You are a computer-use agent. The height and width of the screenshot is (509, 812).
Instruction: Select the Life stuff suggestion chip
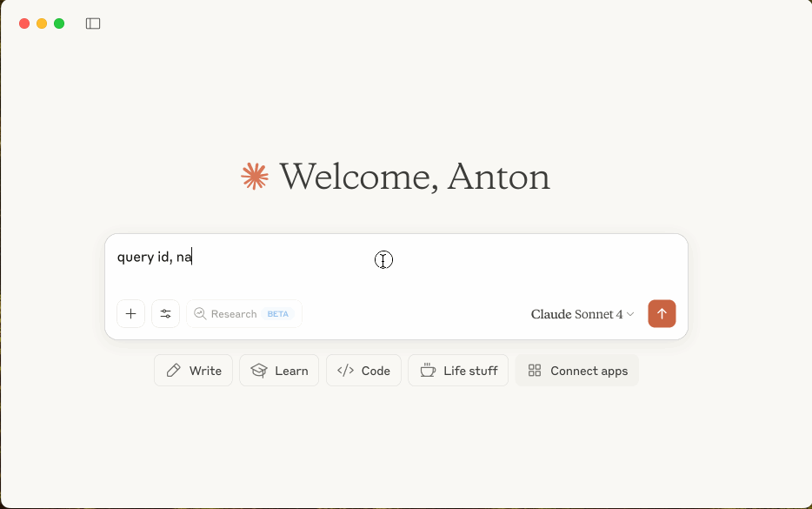point(458,371)
